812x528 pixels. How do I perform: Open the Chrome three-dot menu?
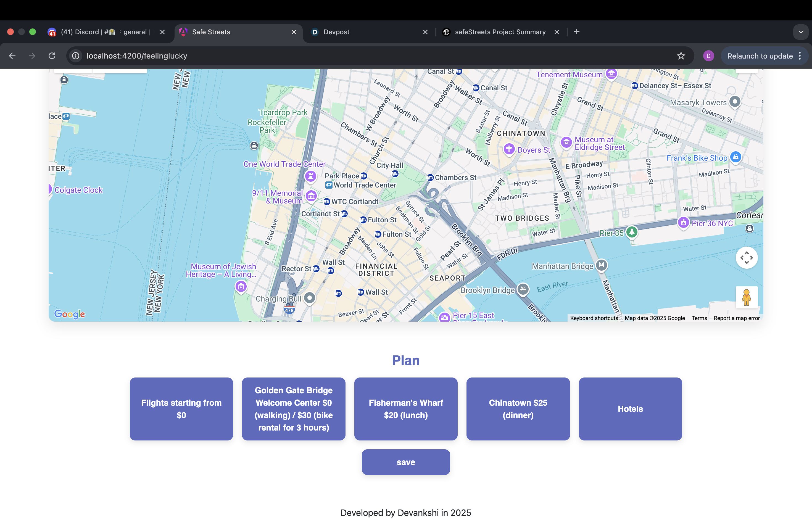[x=800, y=56]
